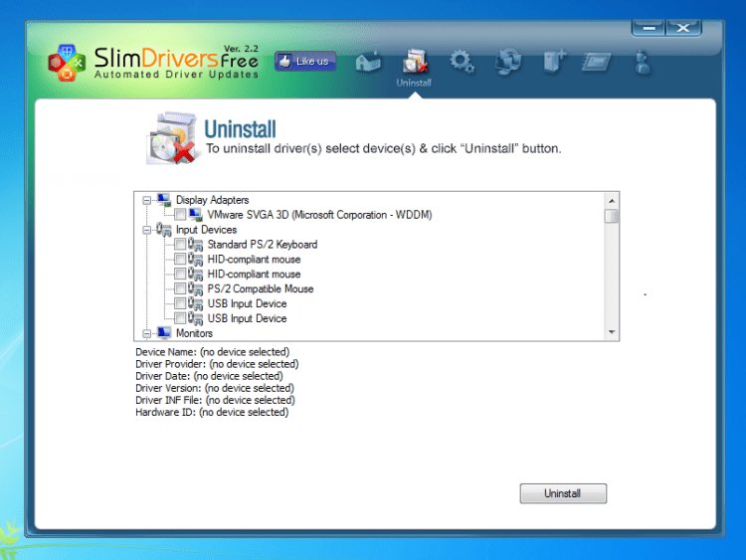Viewport: 746px width, 560px height.
Task: Check the second USB Input Device checkbox
Action: coord(180,318)
